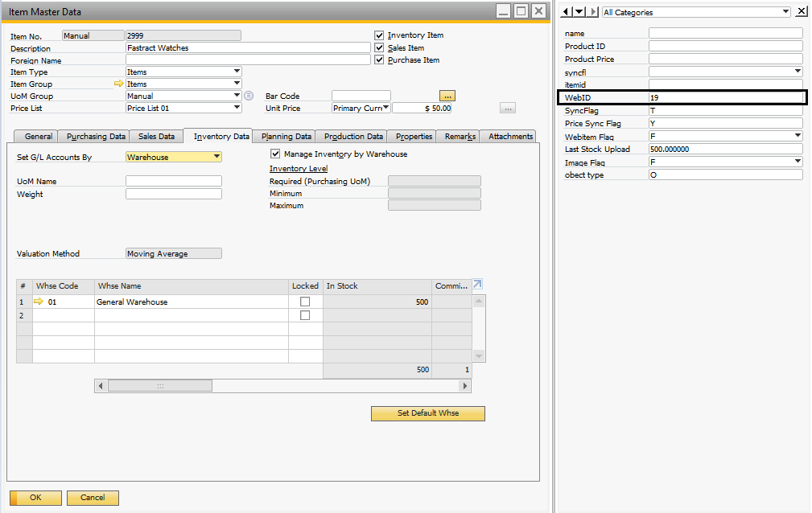Open the All Categories dropdown
The width and height of the screenshot is (812, 513).
tap(785, 12)
